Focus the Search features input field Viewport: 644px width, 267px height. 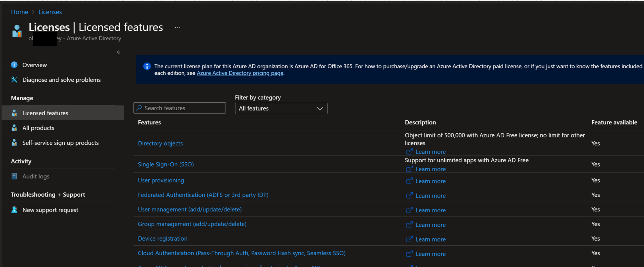pyautogui.click(x=180, y=108)
